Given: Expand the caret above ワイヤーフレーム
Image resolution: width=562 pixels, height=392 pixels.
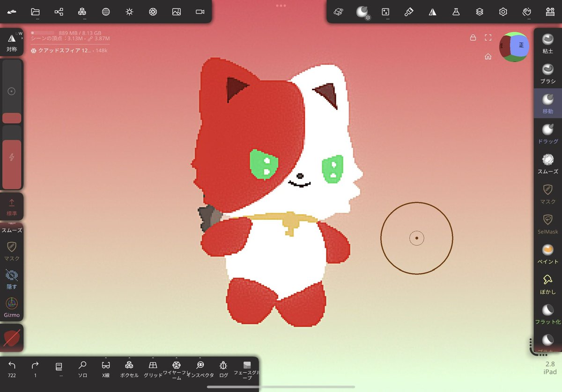Looking at the screenshot, I should [176, 358].
